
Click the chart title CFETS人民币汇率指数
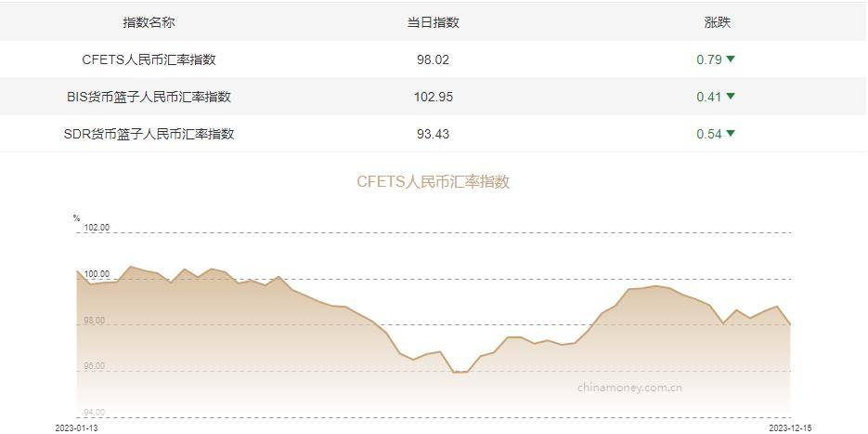click(433, 182)
